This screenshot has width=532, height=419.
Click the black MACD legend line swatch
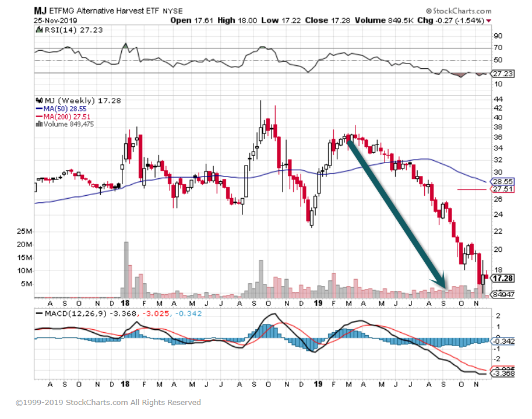tap(40, 314)
